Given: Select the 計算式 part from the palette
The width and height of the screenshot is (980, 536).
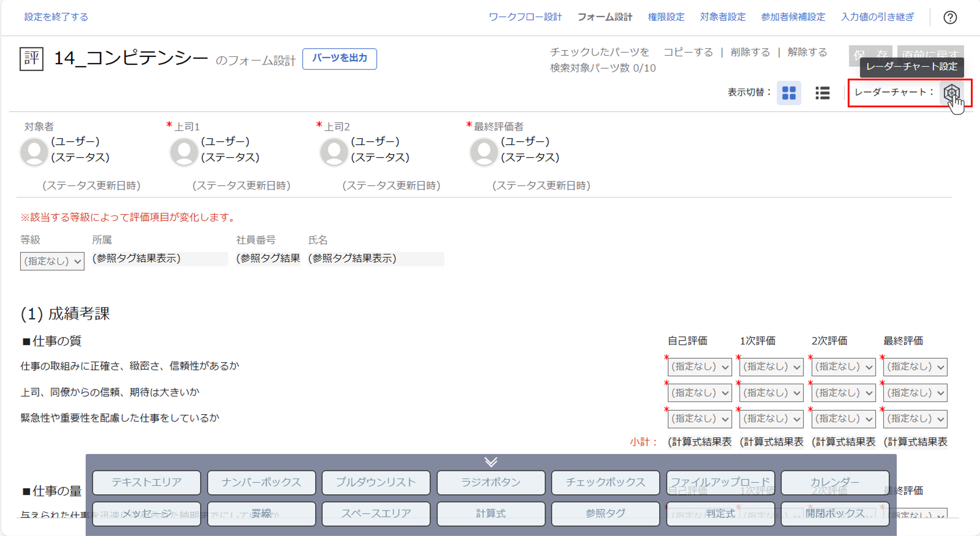Looking at the screenshot, I should 491,513.
